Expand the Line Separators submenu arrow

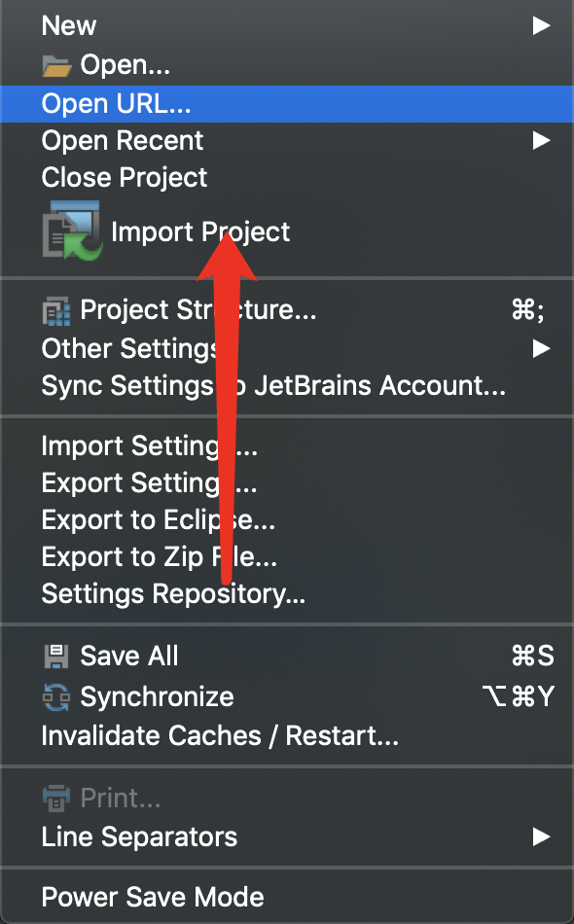pos(541,836)
